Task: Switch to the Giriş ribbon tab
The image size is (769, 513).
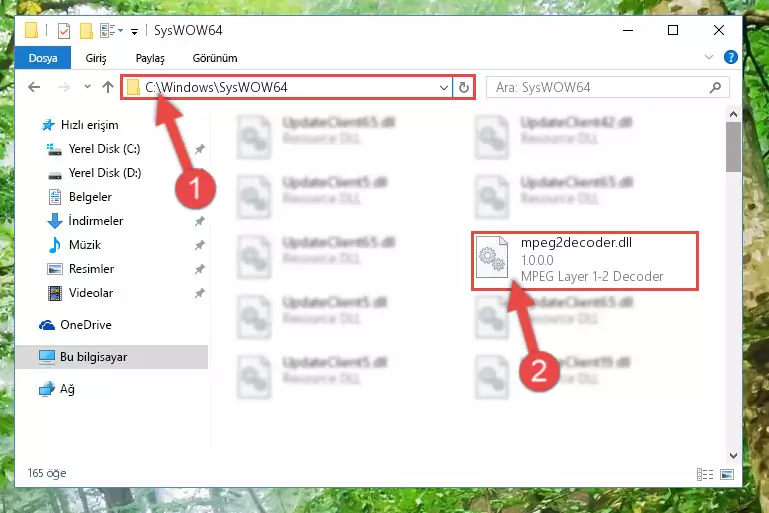Action: (96, 58)
